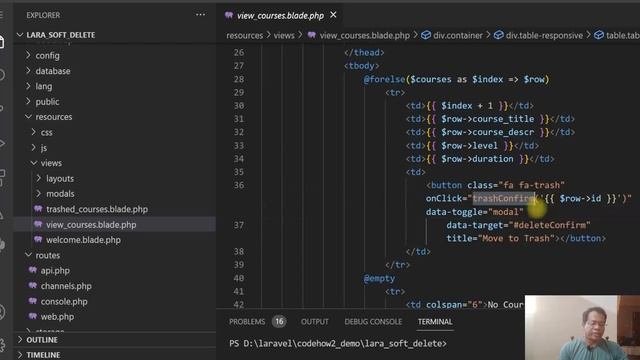Image resolution: width=640 pixels, height=360 pixels.
Task: Click the problems count badge 16
Action: pos(279,322)
